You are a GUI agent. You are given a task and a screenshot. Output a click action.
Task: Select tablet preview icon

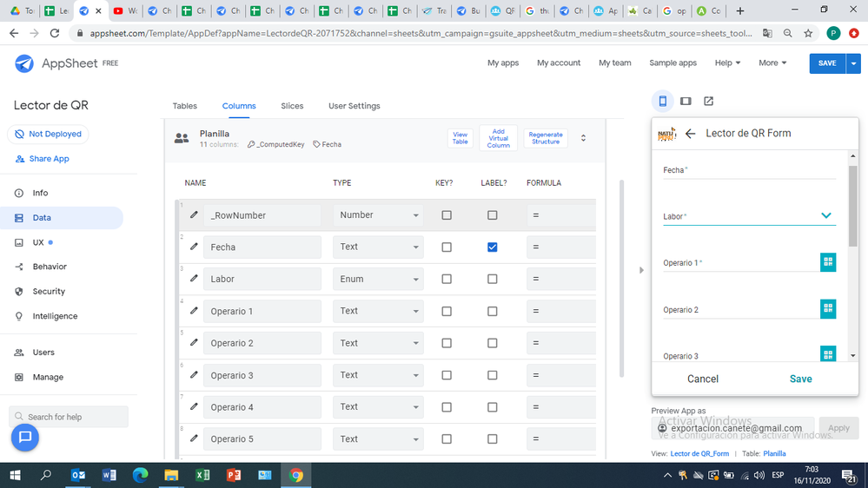686,101
